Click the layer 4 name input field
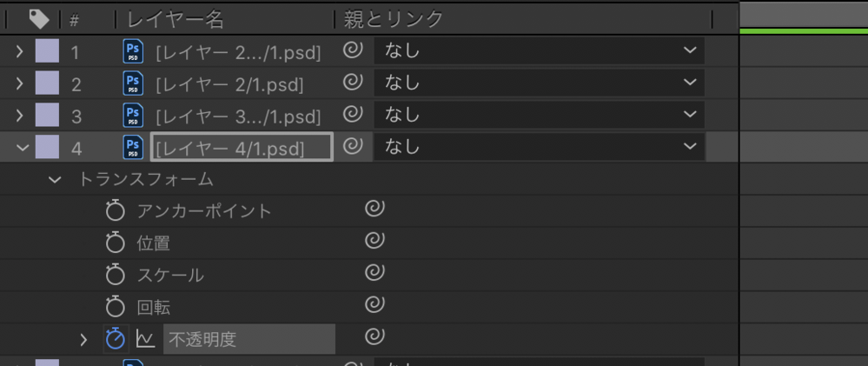The height and width of the screenshot is (366, 868). 242,149
